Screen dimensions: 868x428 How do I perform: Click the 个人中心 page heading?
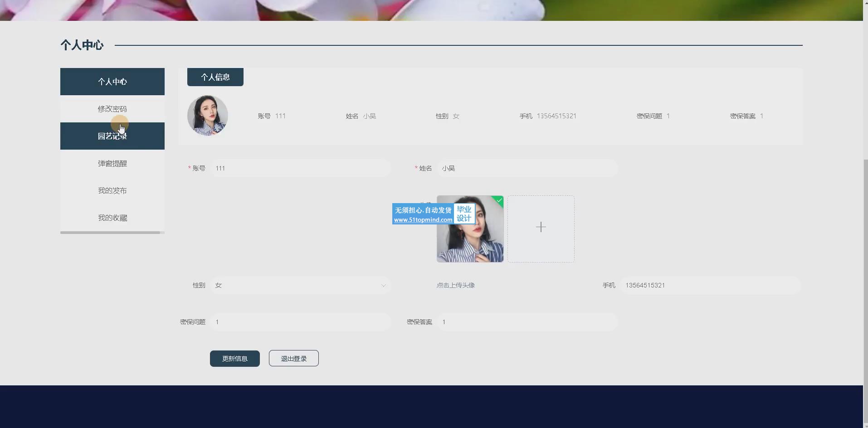[82, 45]
